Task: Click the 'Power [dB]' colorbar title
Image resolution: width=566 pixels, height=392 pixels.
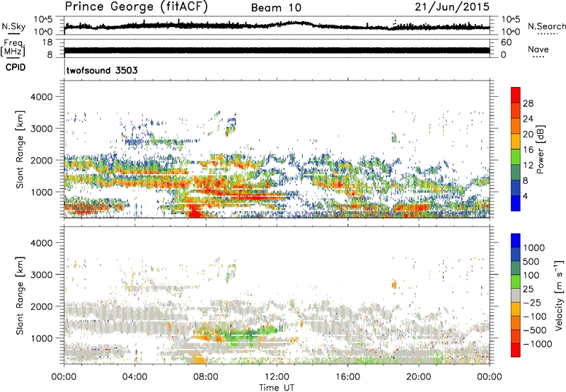Action: [540, 149]
